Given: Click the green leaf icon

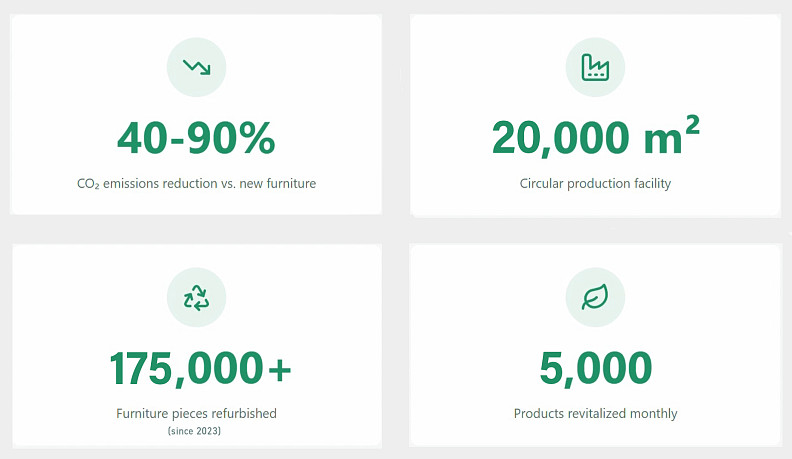Looking at the screenshot, I should pyautogui.click(x=595, y=297).
